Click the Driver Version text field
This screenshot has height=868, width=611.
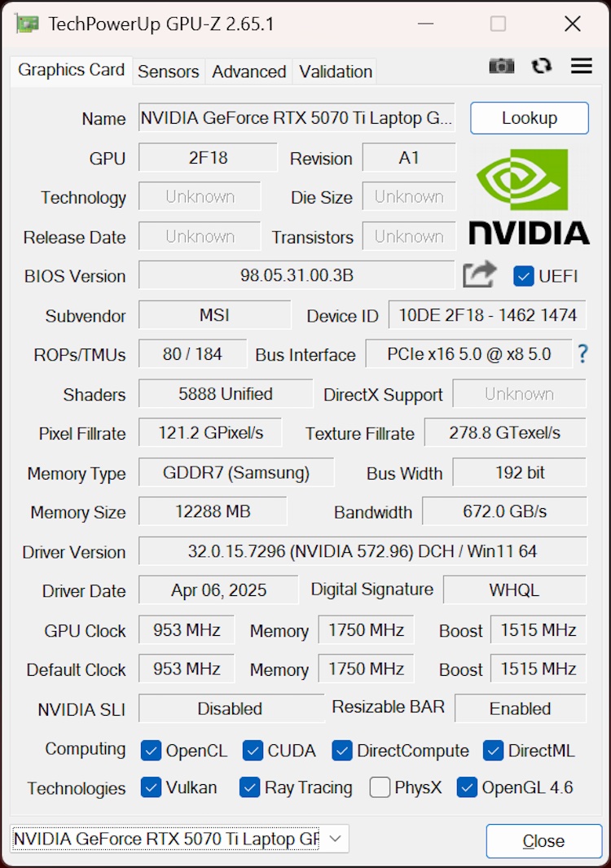[363, 551]
